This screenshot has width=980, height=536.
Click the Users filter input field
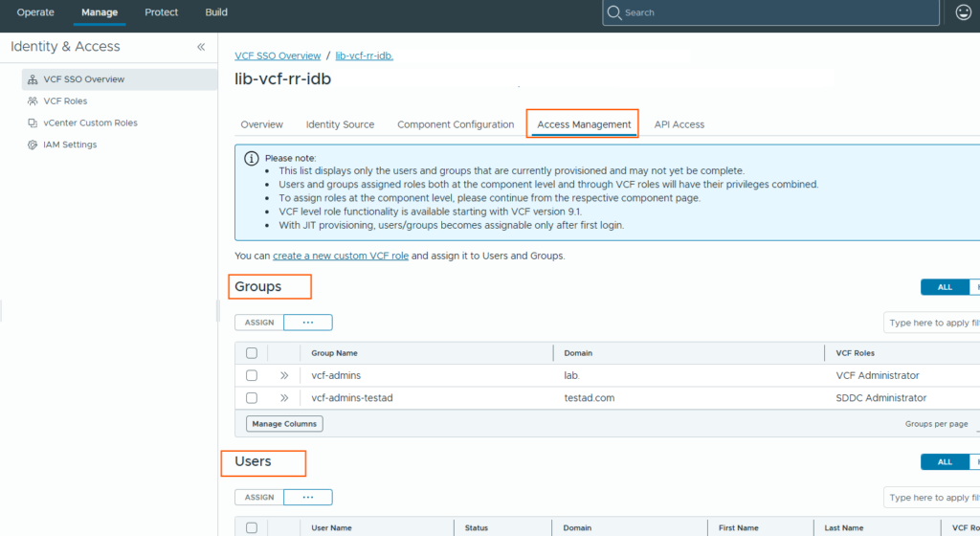(x=931, y=498)
